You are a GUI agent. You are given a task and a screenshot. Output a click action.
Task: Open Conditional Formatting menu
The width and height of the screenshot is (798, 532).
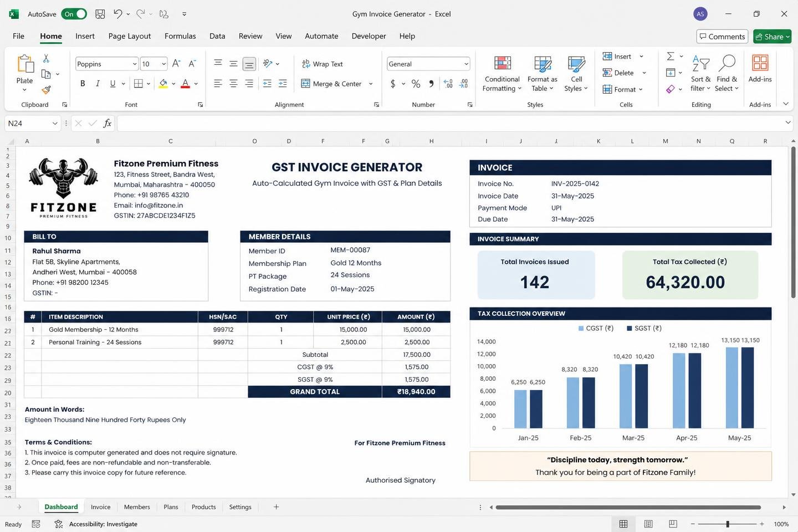[x=502, y=73]
